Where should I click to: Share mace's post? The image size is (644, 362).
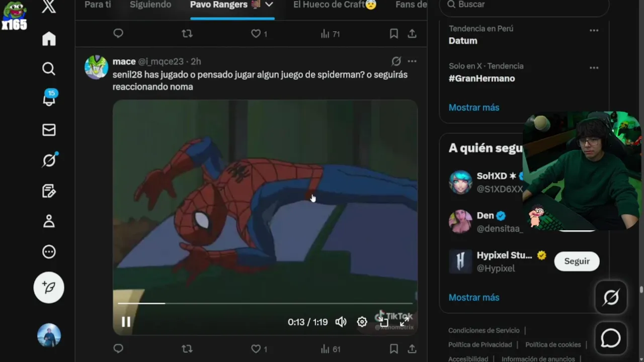[x=412, y=348]
